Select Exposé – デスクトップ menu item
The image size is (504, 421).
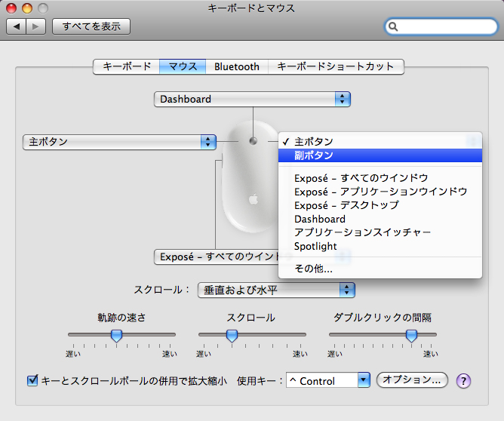pyautogui.click(x=380, y=205)
